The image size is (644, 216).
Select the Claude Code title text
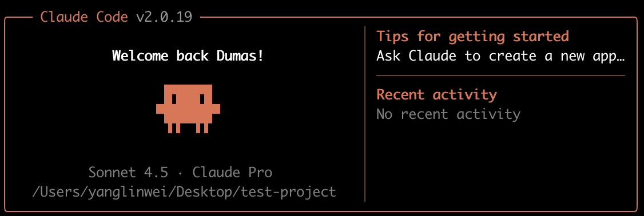pyautogui.click(x=85, y=17)
